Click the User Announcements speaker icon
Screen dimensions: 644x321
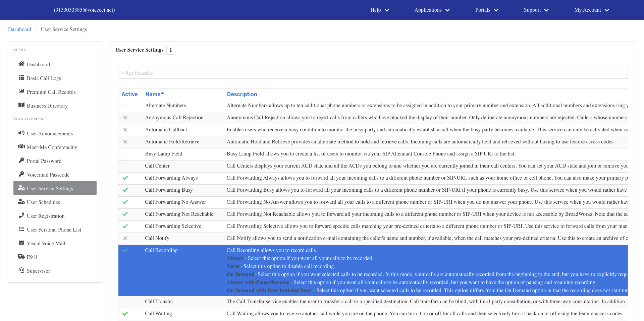click(21, 133)
